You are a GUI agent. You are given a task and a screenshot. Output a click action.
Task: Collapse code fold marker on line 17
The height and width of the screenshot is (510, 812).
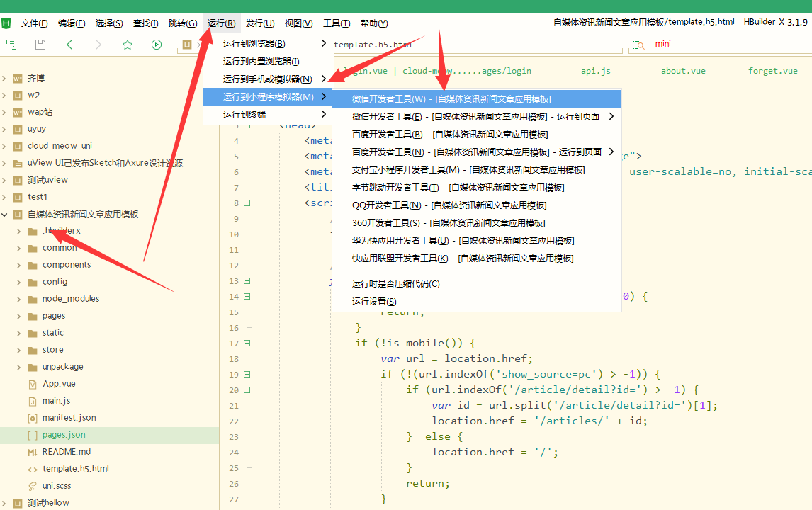pyautogui.click(x=247, y=343)
